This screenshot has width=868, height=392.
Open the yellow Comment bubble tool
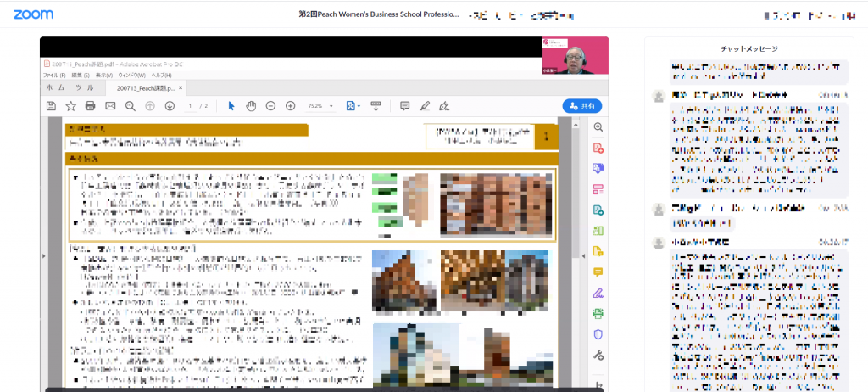click(x=598, y=272)
